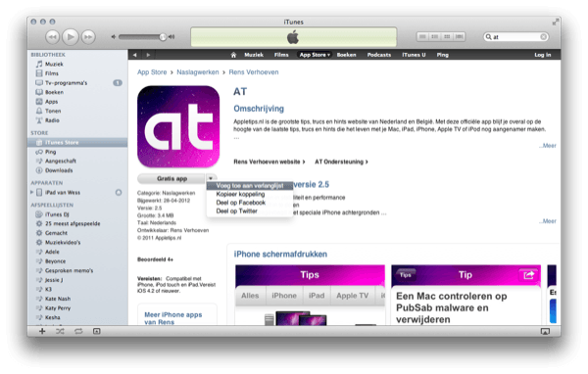Switch to list view button
588x374 pixels.
point(422,37)
